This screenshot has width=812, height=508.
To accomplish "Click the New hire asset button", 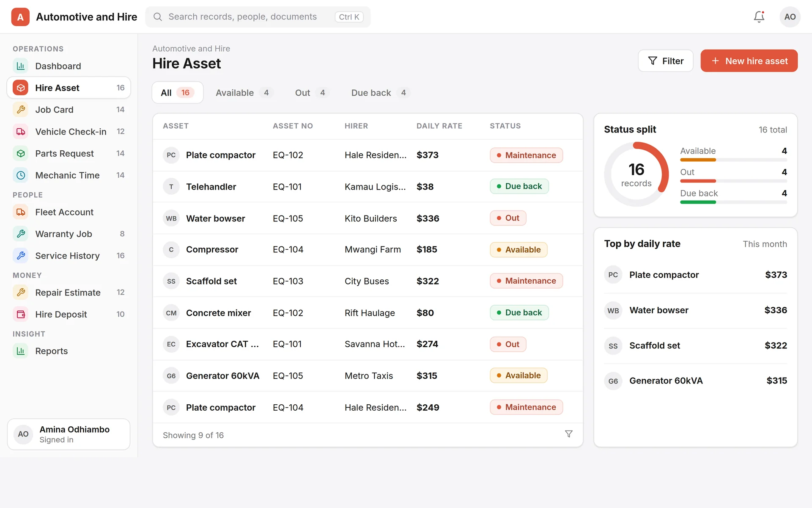I will pos(749,61).
